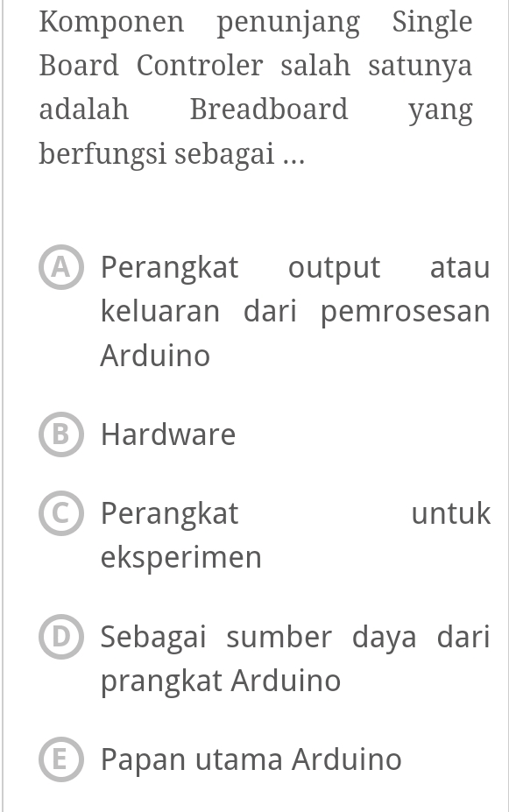Click the letter C inside its badge
Screen dimensions: 509x812
[x=60, y=513]
